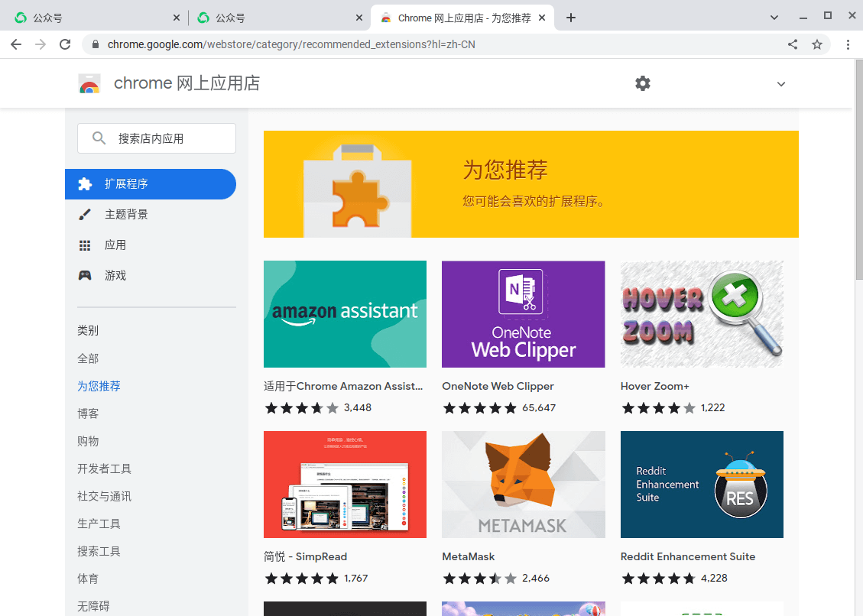Click the Chrome 网上应用店 logo

pos(89,83)
